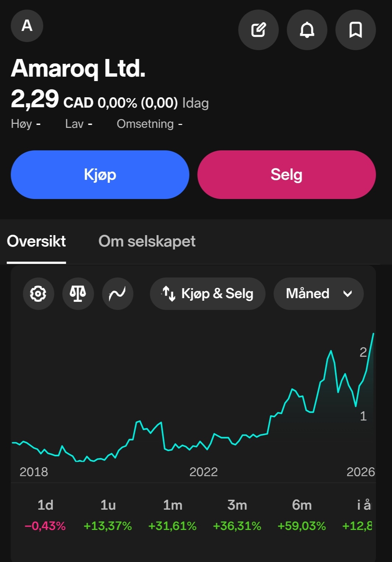
Task: Change chart type with the line icon
Action: pyautogui.click(x=117, y=294)
